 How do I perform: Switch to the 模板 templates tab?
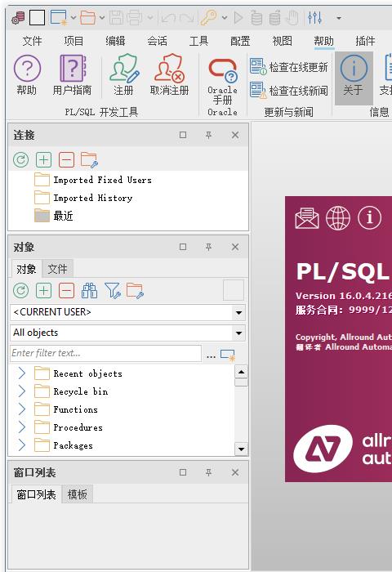click(78, 494)
